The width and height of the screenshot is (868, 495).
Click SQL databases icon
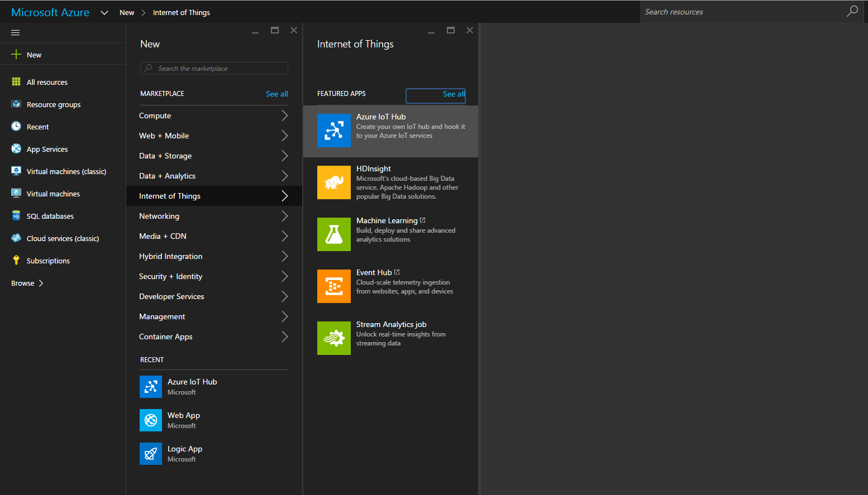[16, 215]
